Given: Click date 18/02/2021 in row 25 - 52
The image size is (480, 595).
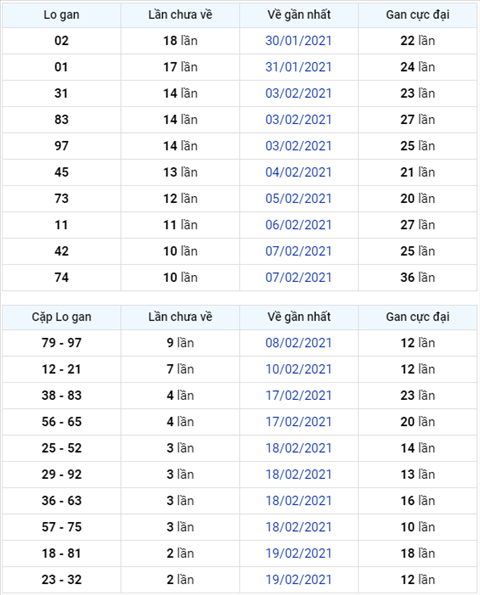Looking at the screenshot, I should click(298, 448).
